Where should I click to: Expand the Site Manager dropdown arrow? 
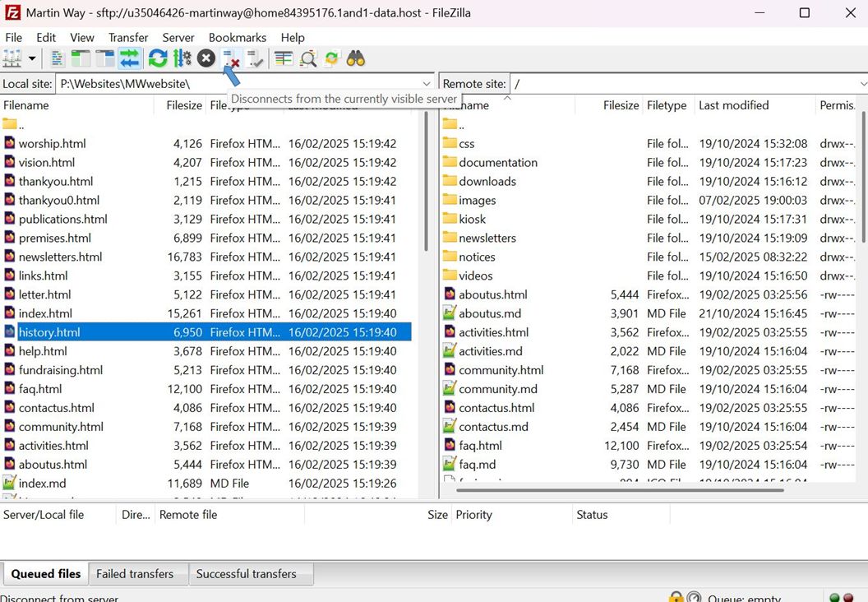(32, 58)
